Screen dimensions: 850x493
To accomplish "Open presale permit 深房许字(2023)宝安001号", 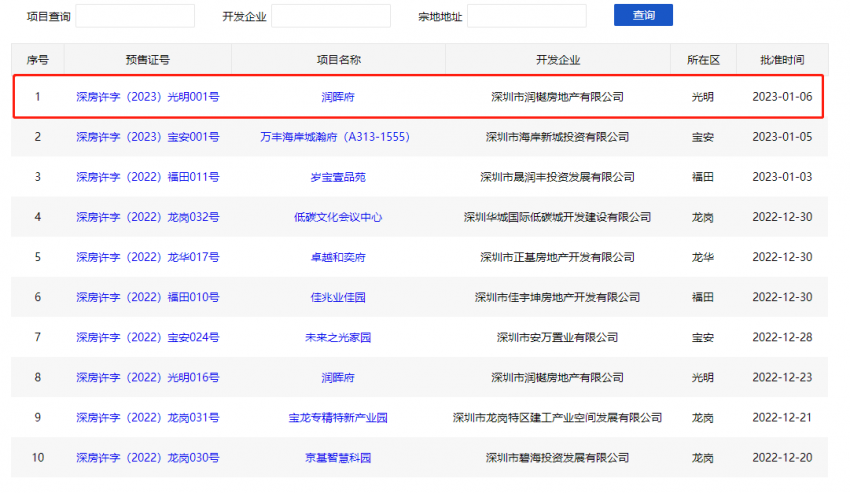I will pyautogui.click(x=147, y=137).
